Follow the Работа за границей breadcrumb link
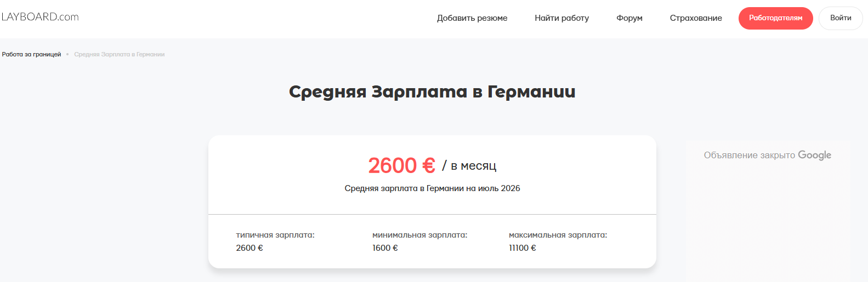Screen dimensions: 868x282 coord(31,54)
